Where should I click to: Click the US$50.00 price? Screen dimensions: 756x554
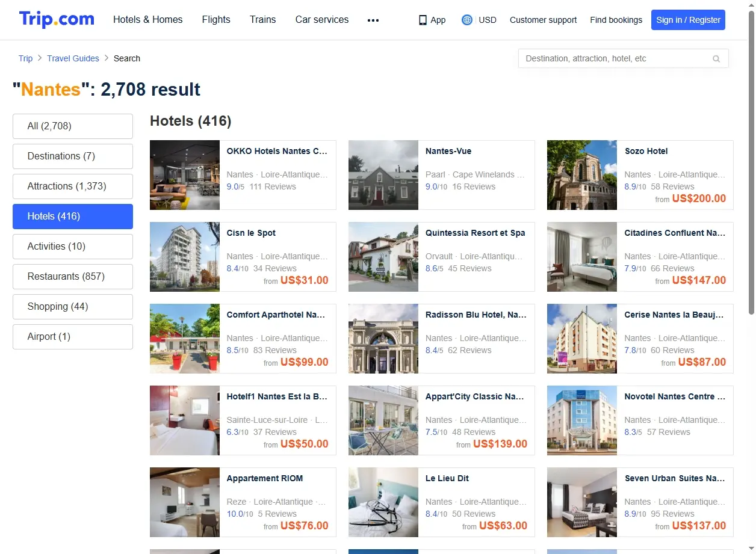305,444
